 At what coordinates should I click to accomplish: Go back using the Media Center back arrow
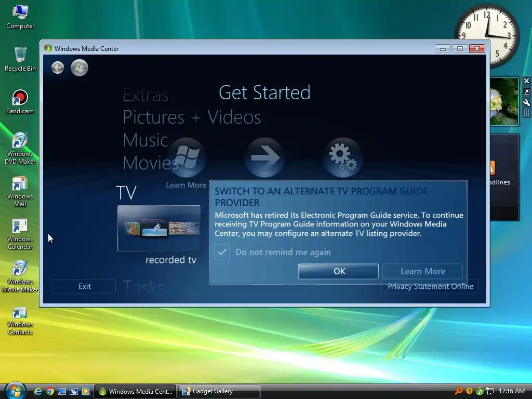point(58,68)
